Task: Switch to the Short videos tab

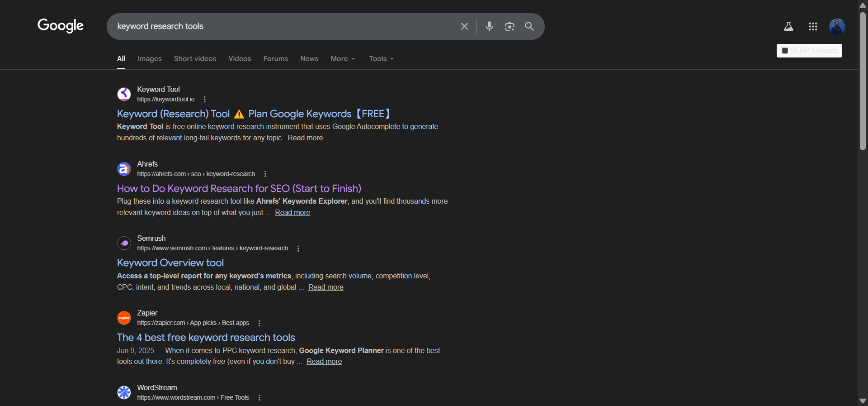Action: click(195, 59)
